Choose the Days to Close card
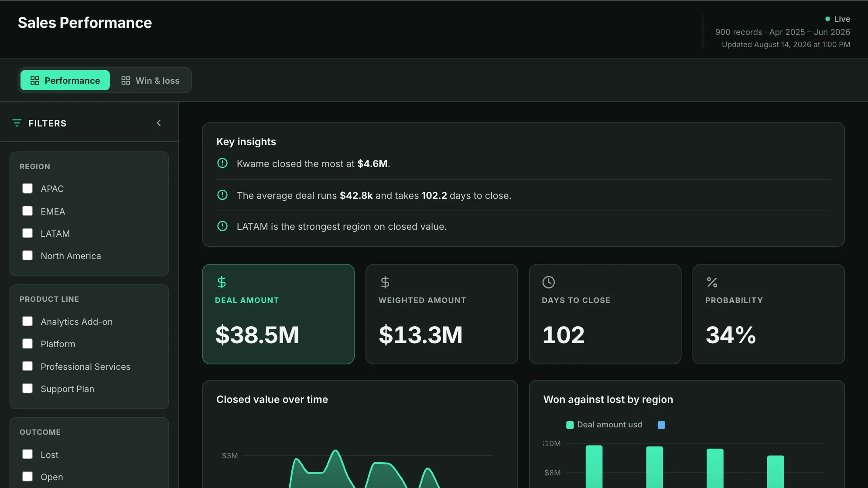868x488 pixels. pos(605,314)
